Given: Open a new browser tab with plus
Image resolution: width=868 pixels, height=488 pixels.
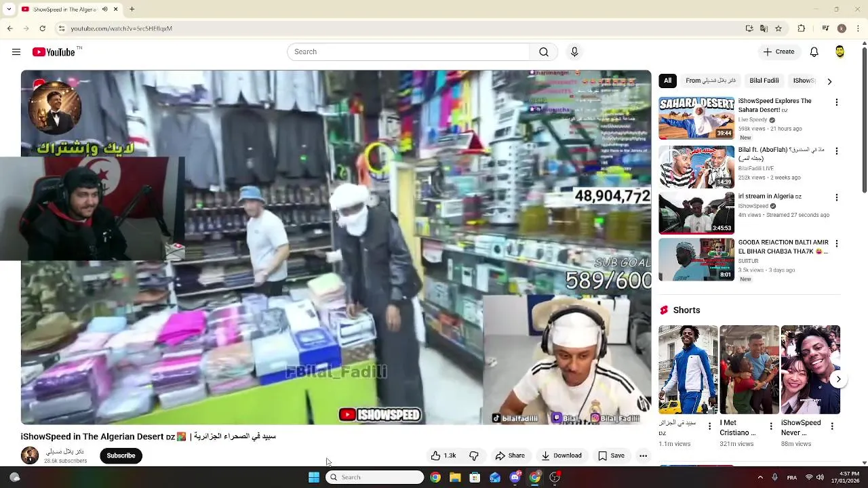Looking at the screenshot, I should coord(132,9).
